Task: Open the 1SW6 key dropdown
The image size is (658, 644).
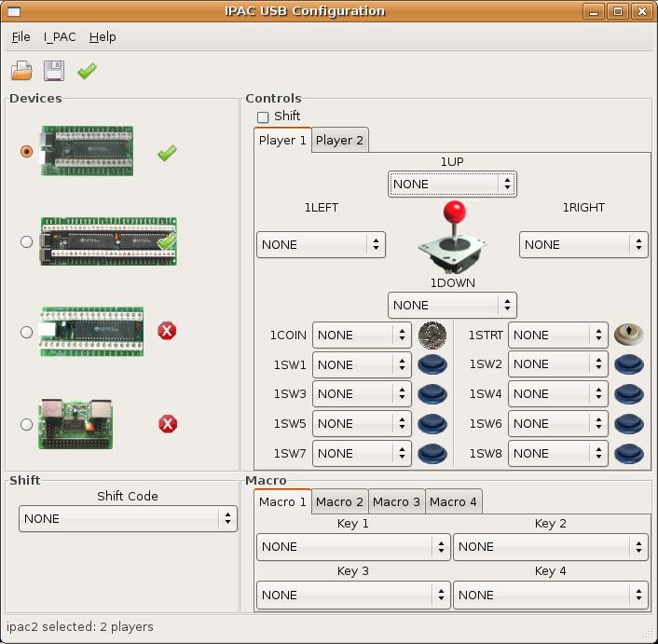Action: tap(557, 423)
